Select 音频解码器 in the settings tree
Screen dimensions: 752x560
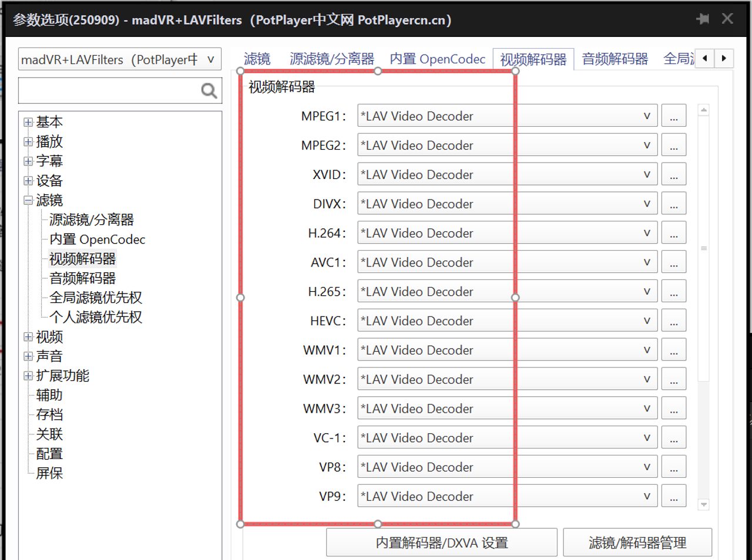83,278
